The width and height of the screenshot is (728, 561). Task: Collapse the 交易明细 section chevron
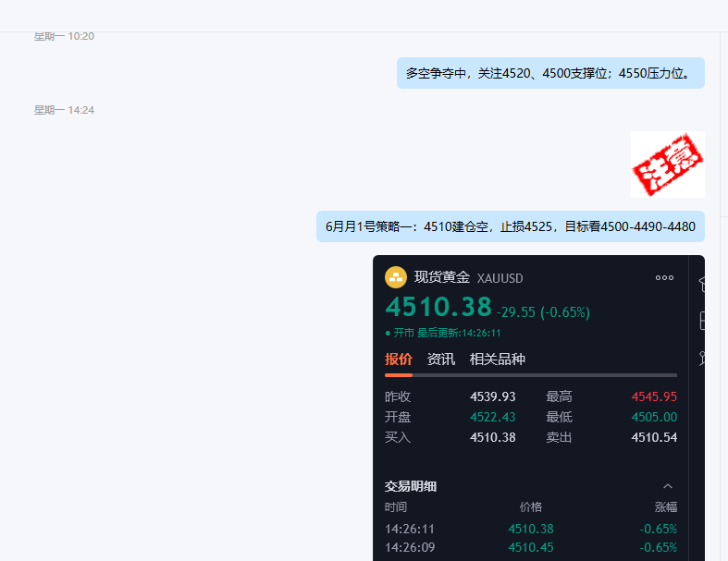click(x=668, y=486)
